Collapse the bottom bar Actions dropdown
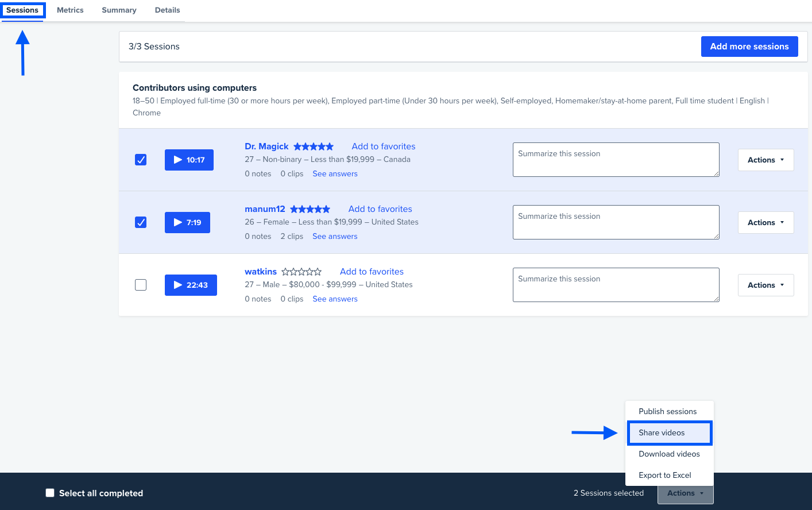Viewport: 812px width, 510px height. 685,493
